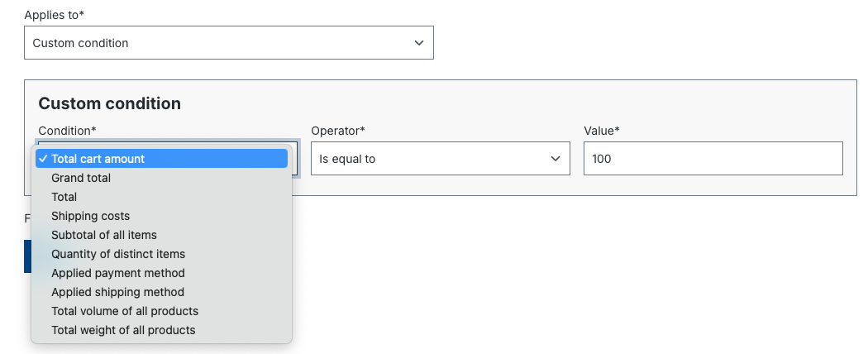Image resolution: width=868 pixels, height=354 pixels.
Task: Select Shipping costs as the condition
Action: tap(91, 216)
